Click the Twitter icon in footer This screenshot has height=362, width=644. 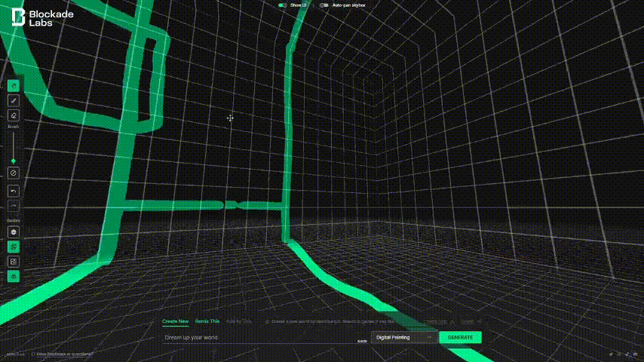pyautogui.click(x=611, y=354)
